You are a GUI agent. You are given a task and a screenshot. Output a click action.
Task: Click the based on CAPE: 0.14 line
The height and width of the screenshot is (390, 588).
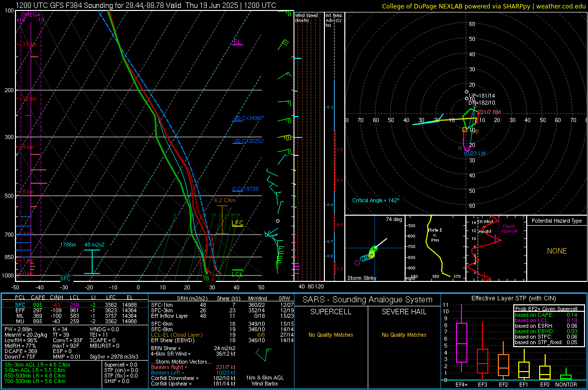click(546, 315)
